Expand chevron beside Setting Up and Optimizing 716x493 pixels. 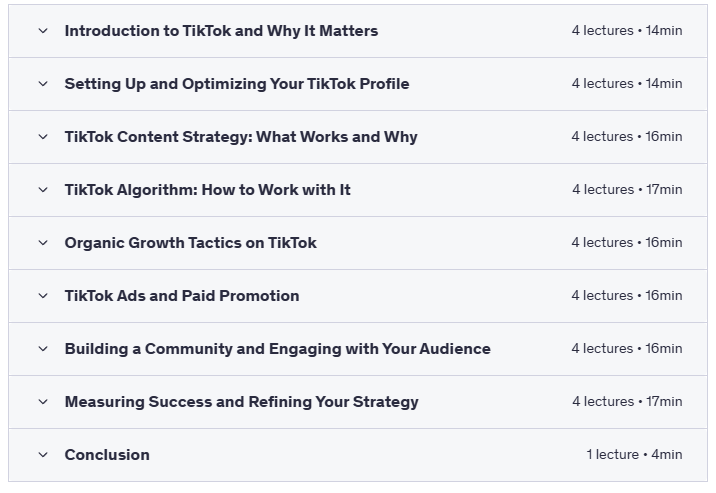[43, 84]
